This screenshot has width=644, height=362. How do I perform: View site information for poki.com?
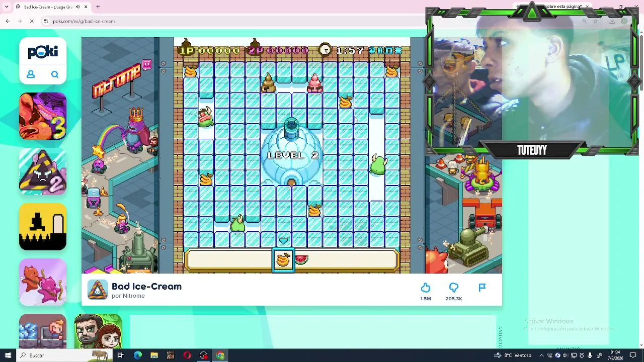[x=46, y=21]
